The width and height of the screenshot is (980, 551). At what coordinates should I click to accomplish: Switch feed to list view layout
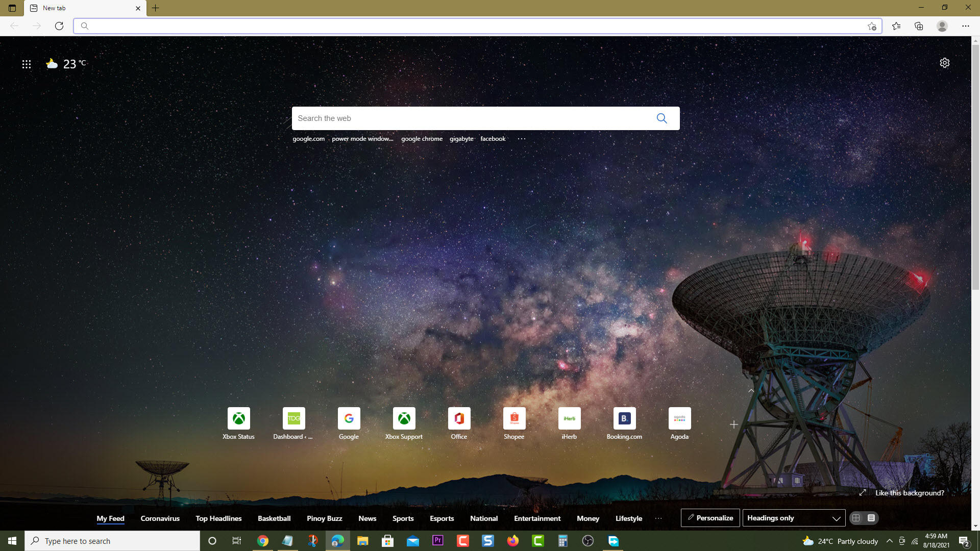pyautogui.click(x=871, y=518)
